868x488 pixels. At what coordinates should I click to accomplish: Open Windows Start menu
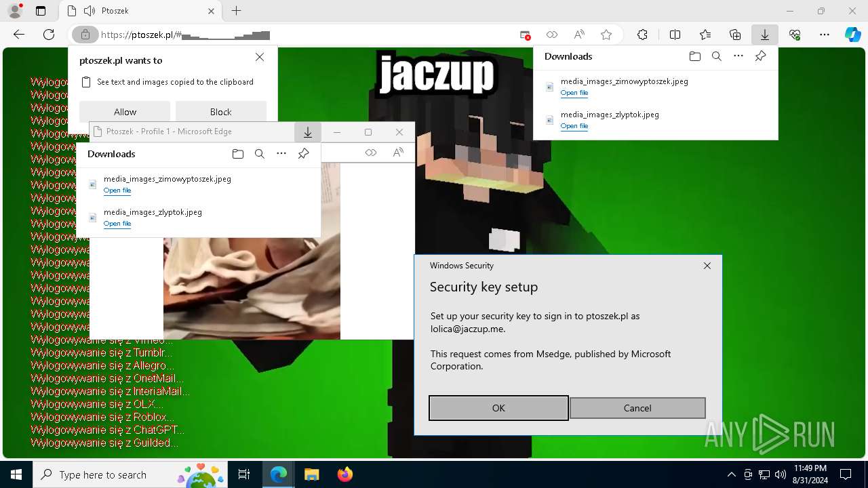point(16,474)
